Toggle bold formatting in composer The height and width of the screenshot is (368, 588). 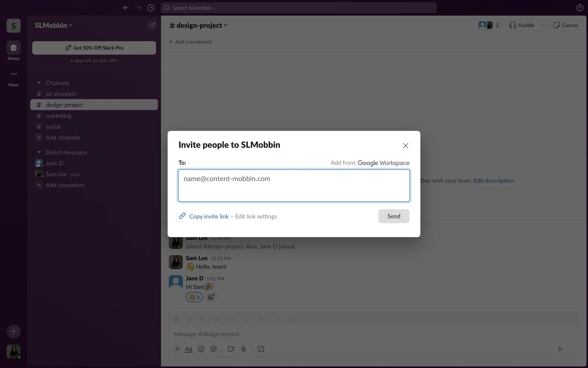(177, 319)
